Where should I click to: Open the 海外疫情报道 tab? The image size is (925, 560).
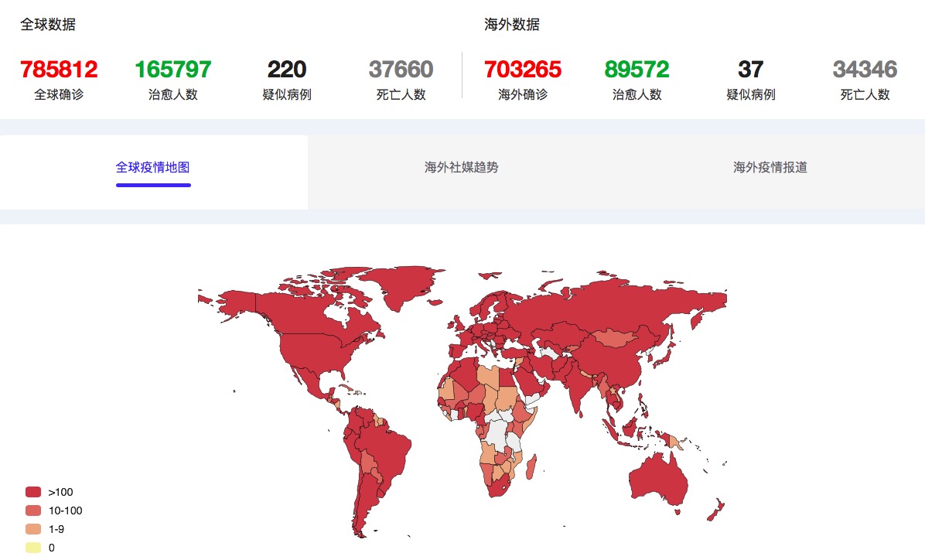[x=770, y=168]
